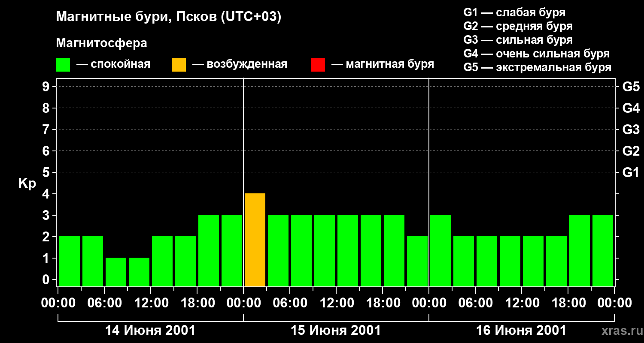Click the 'G1' tick label beside the Kp 5 gridline

[631, 172]
